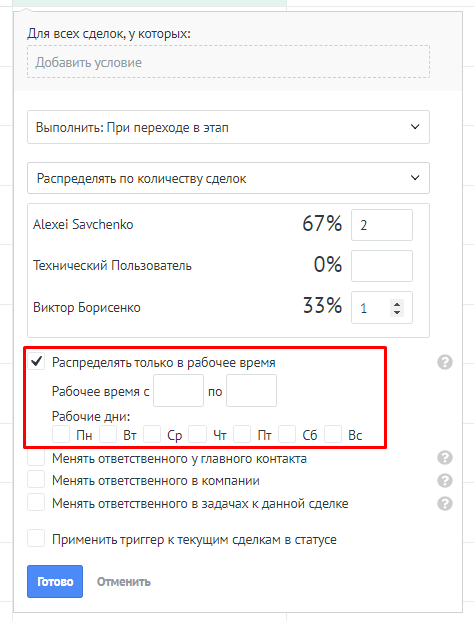Open help for working-time distribution option
The width and height of the screenshot is (474, 621).
(x=445, y=362)
